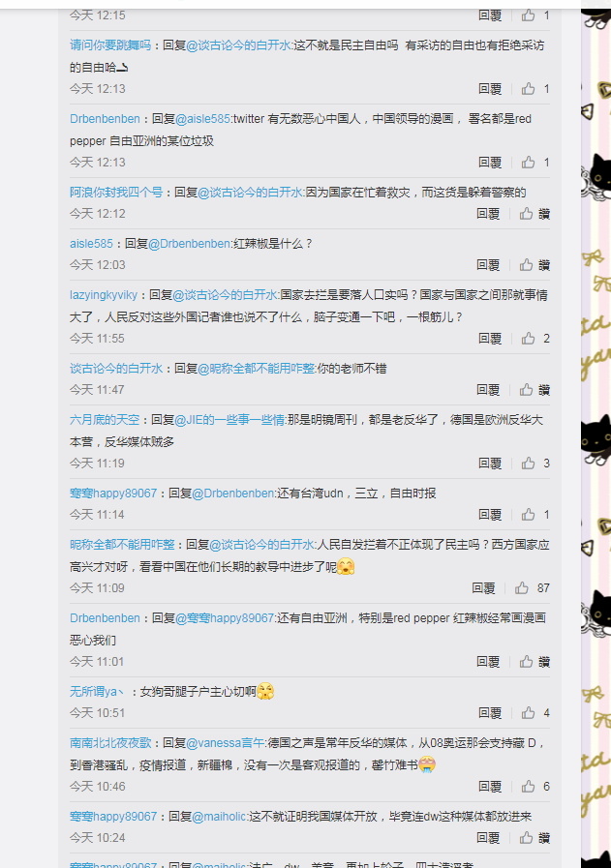
Task: Like the comment posted at 今天 11:09
Action: [521, 588]
